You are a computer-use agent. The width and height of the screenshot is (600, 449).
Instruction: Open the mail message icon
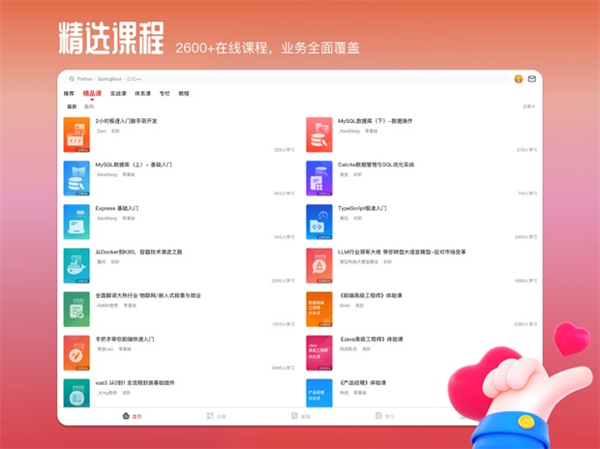click(x=532, y=79)
